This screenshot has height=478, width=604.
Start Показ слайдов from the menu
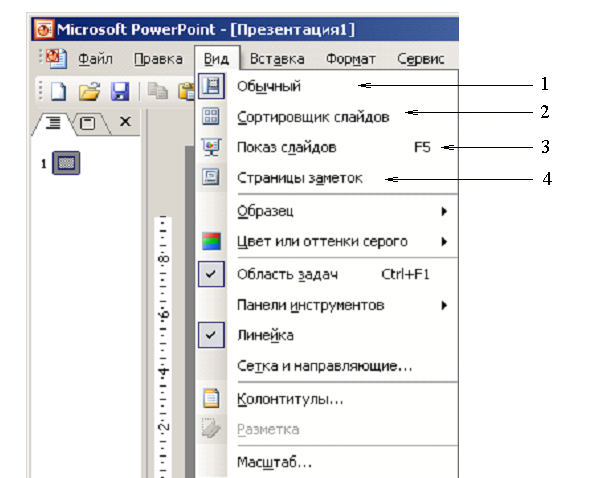pyautogui.click(x=327, y=147)
